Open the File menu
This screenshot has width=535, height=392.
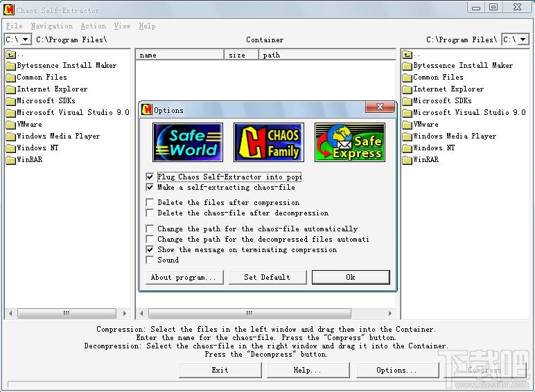15,26
